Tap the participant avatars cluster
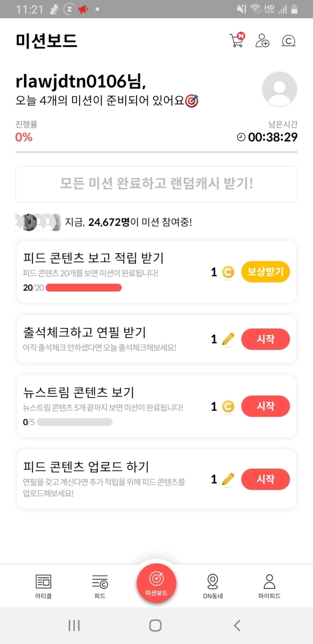313x644 pixels. click(38, 222)
